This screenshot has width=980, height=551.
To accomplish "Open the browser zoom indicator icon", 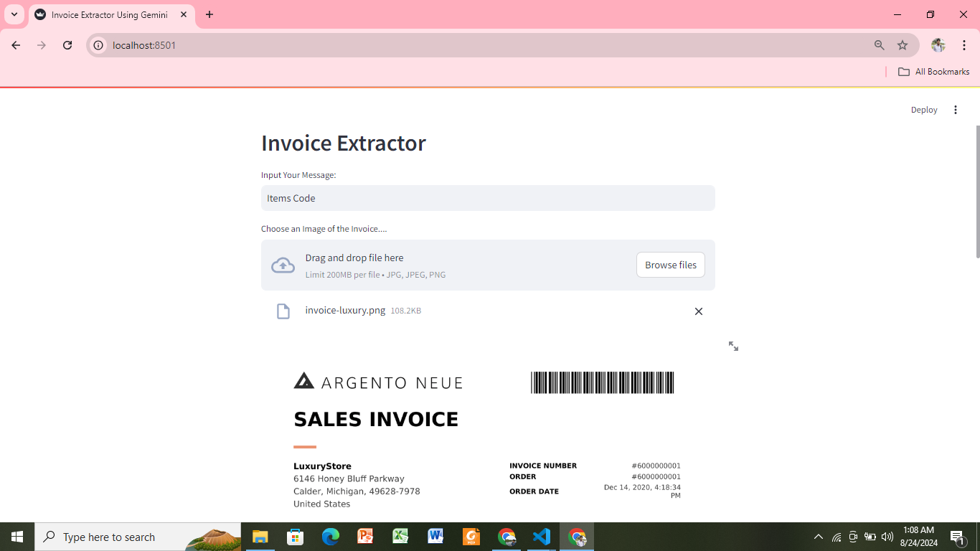I will tap(879, 45).
